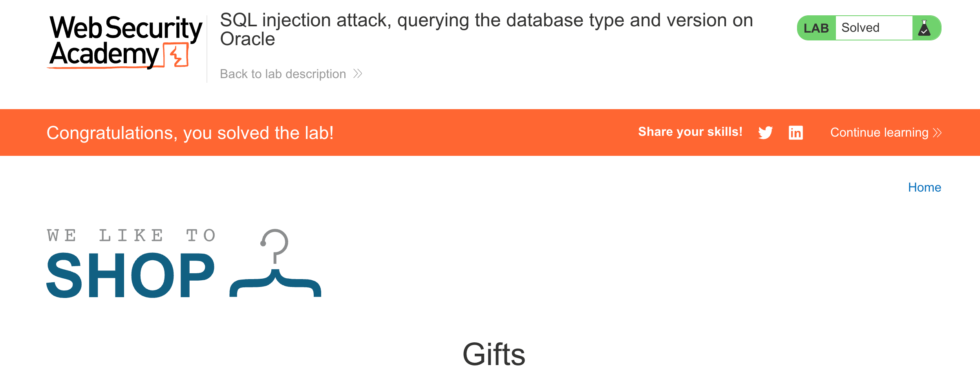Click the Solved status label
980x380 pixels.
click(860, 28)
